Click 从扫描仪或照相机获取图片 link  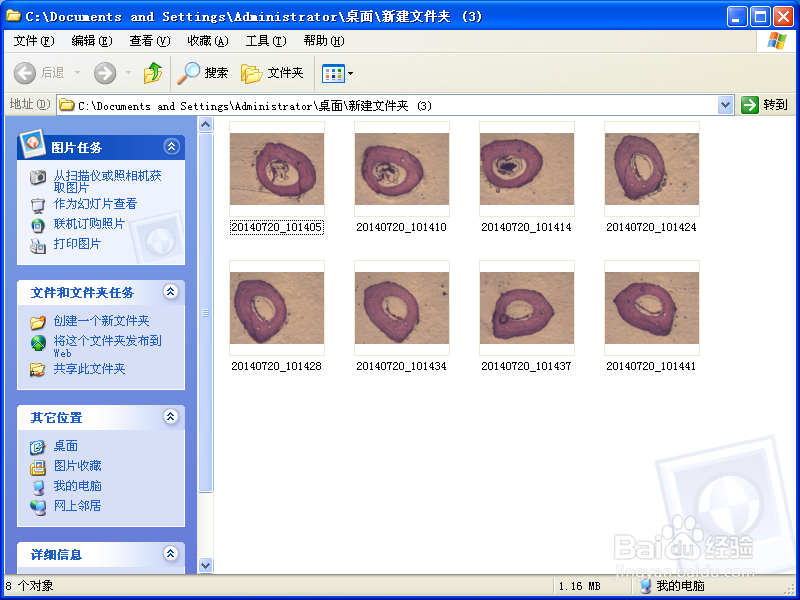(108, 181)
